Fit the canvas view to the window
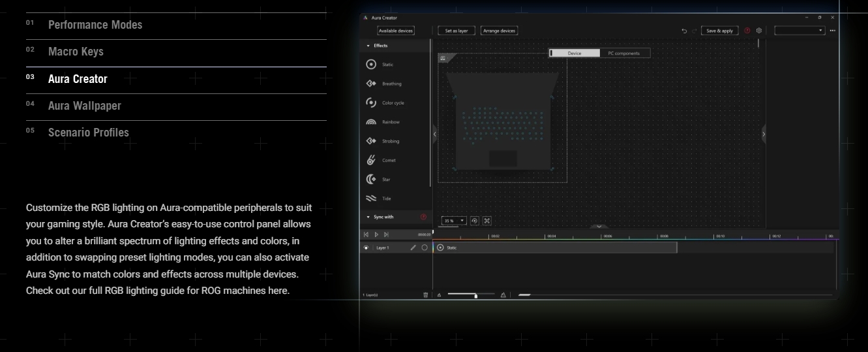 click(486, 221)
